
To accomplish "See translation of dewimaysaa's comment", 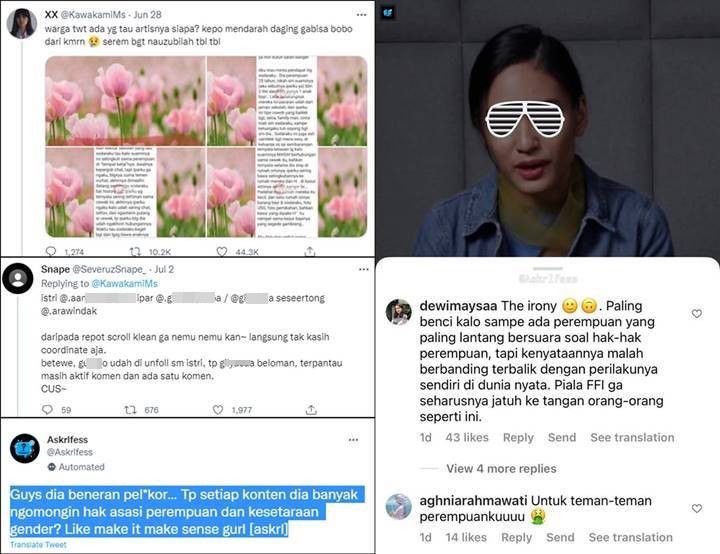I will tap(632, 437).
